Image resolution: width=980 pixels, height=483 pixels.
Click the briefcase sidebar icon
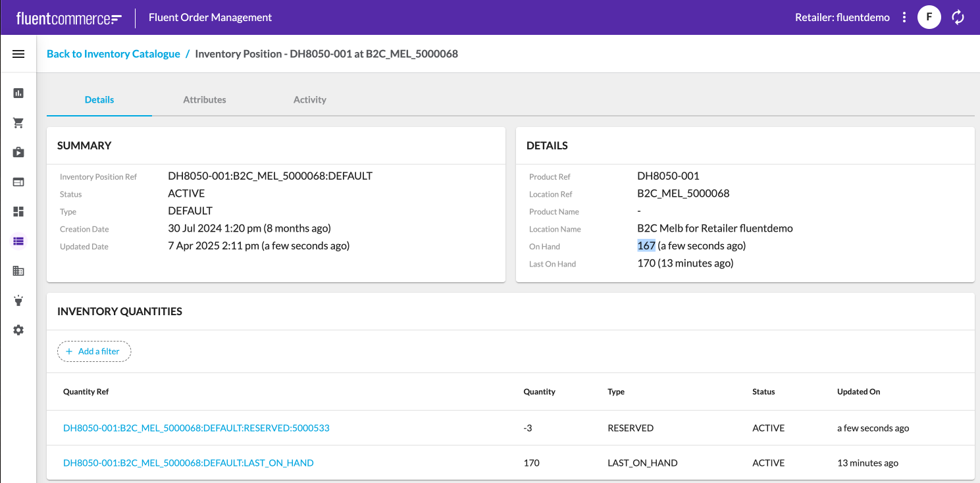tap(18, 153)
